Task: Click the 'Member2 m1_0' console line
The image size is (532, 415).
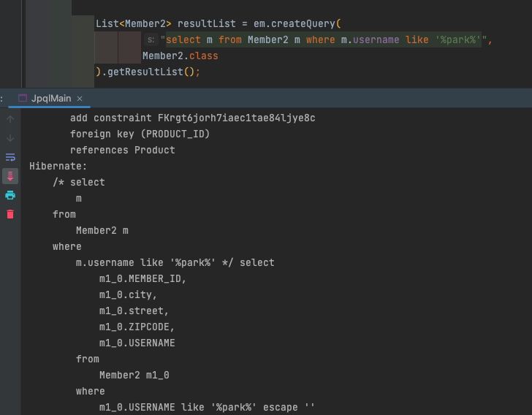Action: coord(134,375)
